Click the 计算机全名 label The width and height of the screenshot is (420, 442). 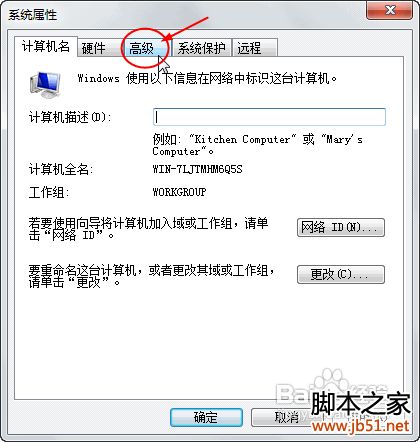pos(61,169)
